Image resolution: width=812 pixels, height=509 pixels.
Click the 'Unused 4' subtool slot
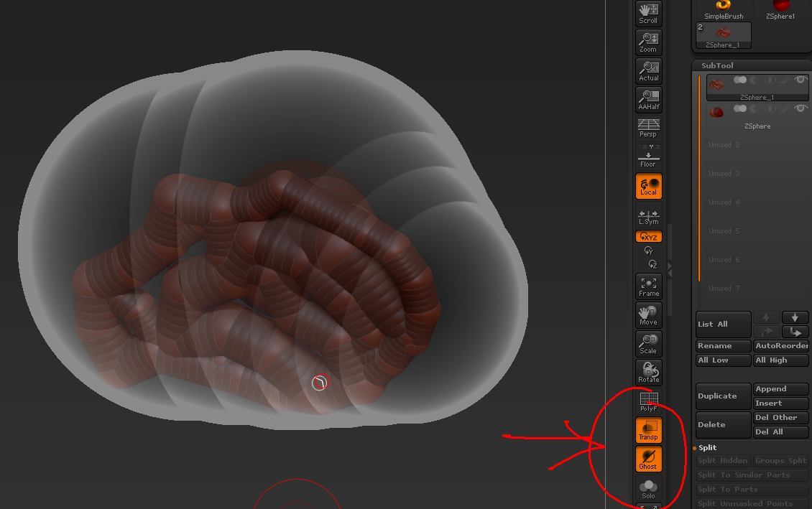coord(757,202)
